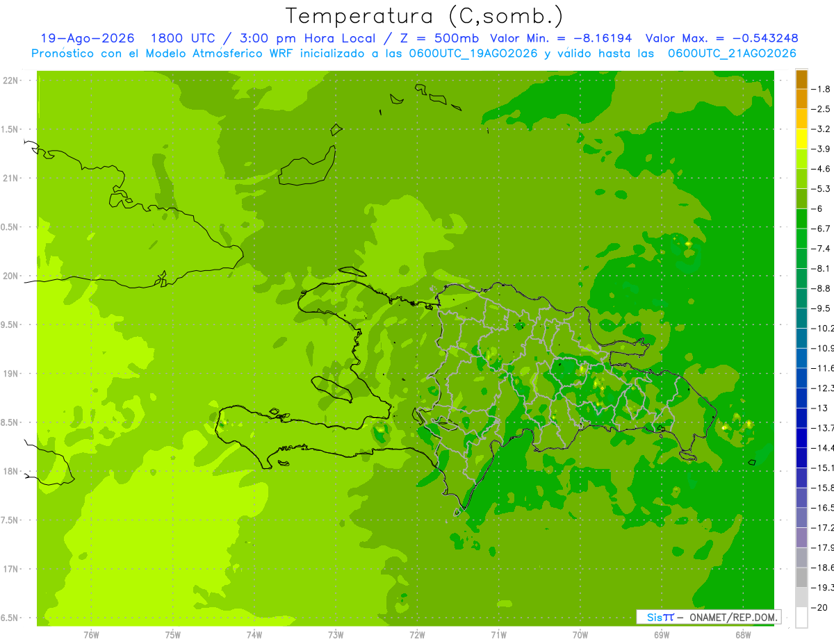Select the 18N latitude label
This screenshot has width=834, height=644.
point(10,471)
